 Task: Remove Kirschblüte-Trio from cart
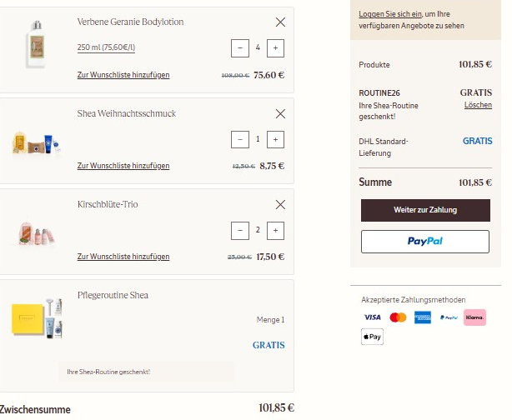pos(280,204)
